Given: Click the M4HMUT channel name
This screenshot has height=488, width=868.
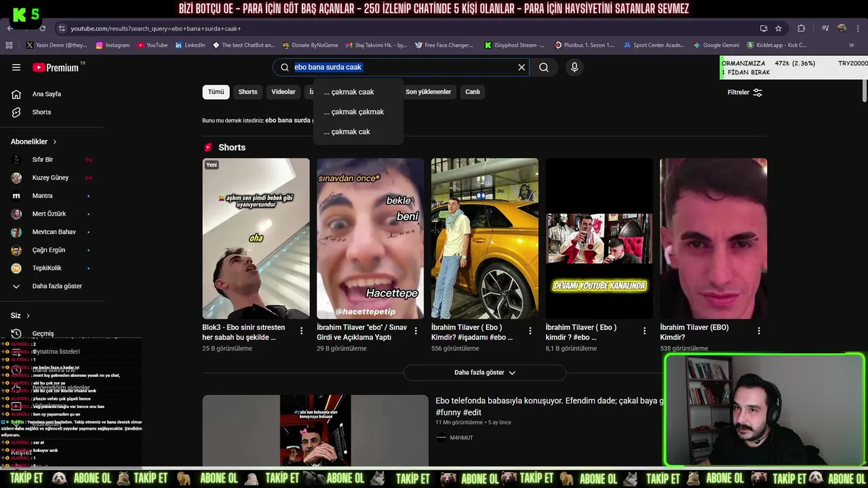Looking at the screenshot, I should [461, 438].
